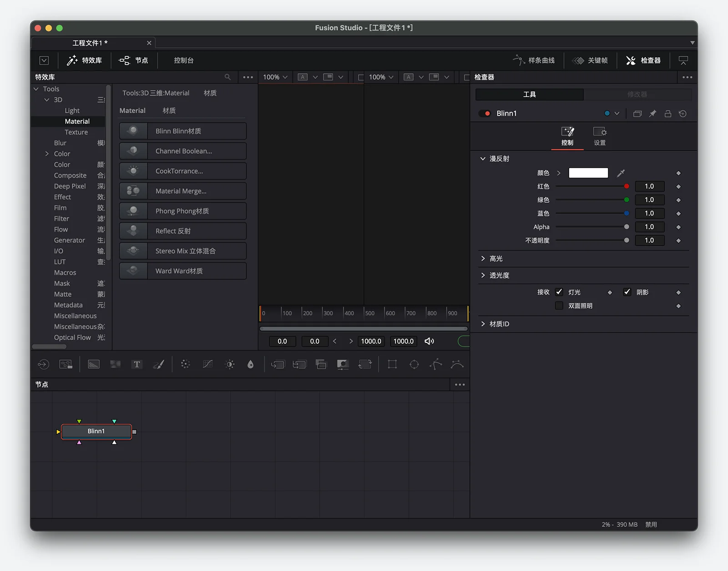Collapse the 漫反射 diffuse section
The height and width of the screenshot is (571, 728).
point(483,159)
